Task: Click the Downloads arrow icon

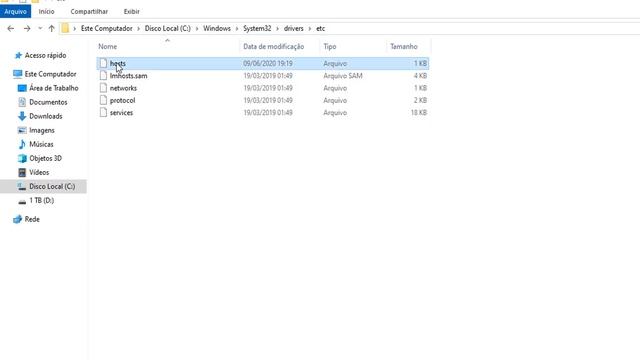Action: (22, 116)
